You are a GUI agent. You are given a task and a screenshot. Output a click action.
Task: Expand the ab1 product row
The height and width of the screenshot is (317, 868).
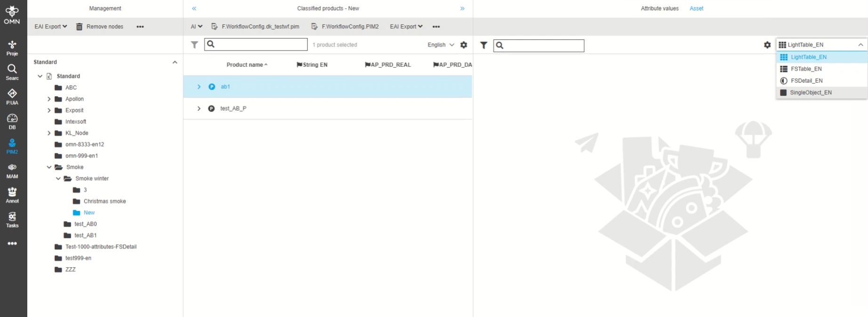pyautogui.click(x=199, y=87)
